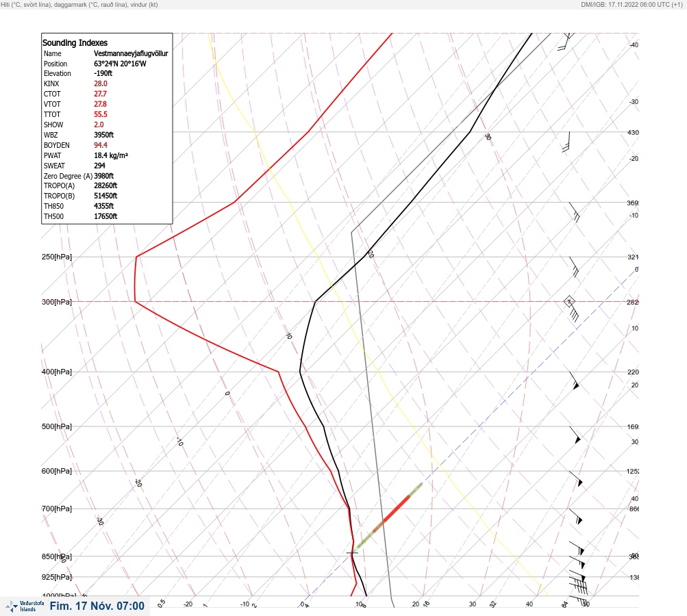Click the wind barb at the 400 hPa level
Screen dimensions: 687x616
[575, 381]
